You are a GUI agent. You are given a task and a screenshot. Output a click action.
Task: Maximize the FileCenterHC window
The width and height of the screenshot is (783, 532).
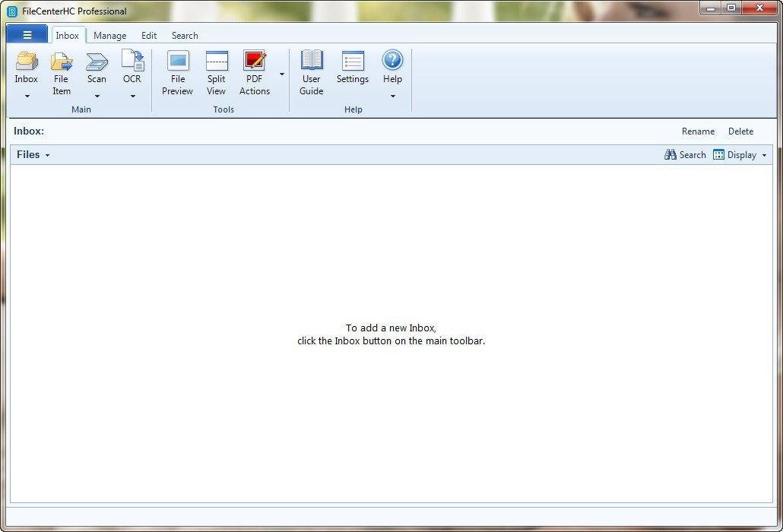(x=731, y=8)
